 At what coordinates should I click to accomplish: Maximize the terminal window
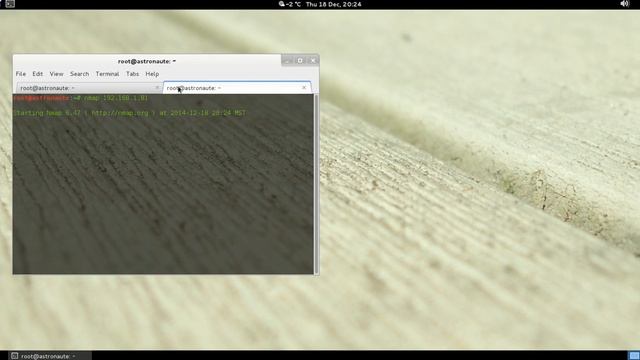pyautogui.click(x=300, y=60)
